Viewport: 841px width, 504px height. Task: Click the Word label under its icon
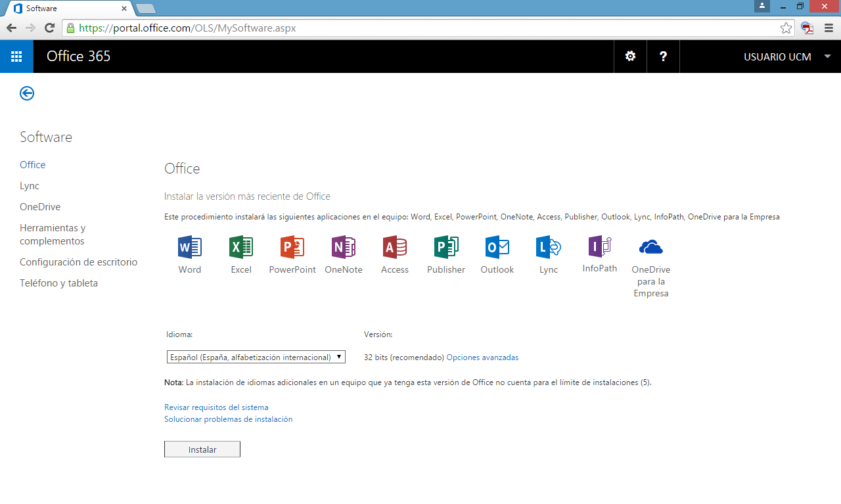coord(190,270)
